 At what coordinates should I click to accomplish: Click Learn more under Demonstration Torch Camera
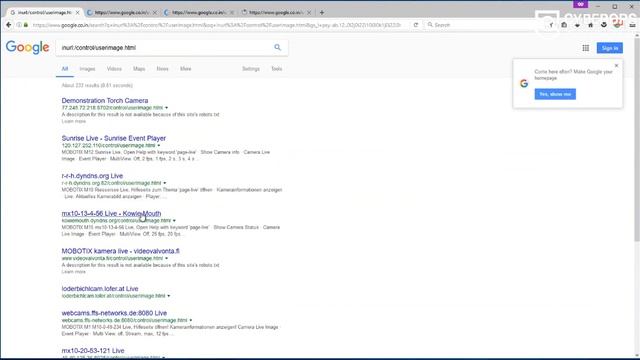74,121
